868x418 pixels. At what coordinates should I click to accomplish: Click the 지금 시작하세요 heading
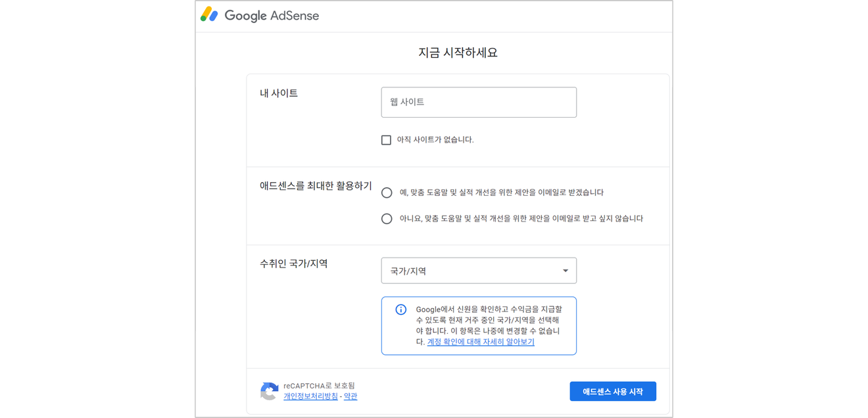458,53
